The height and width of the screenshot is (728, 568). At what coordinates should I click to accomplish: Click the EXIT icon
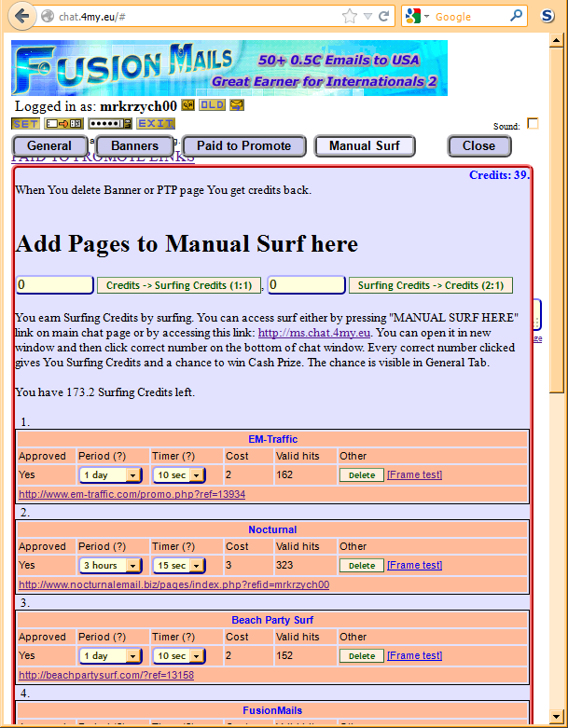[x=156, y=123]
